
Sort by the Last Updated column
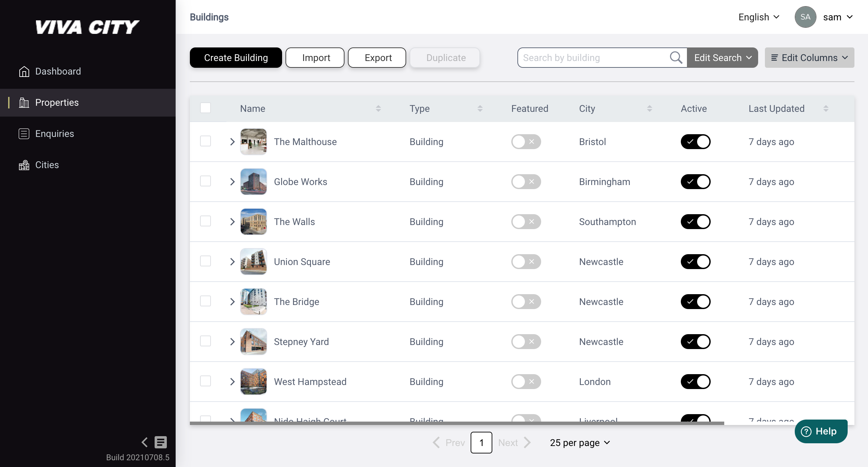click(x=826, y=108)
